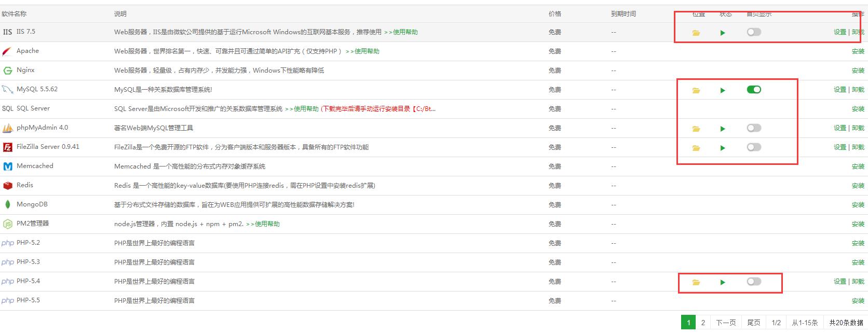Screen dimensions: 868x334
Task: Click the 价格 column header
Action: point(555,14)
